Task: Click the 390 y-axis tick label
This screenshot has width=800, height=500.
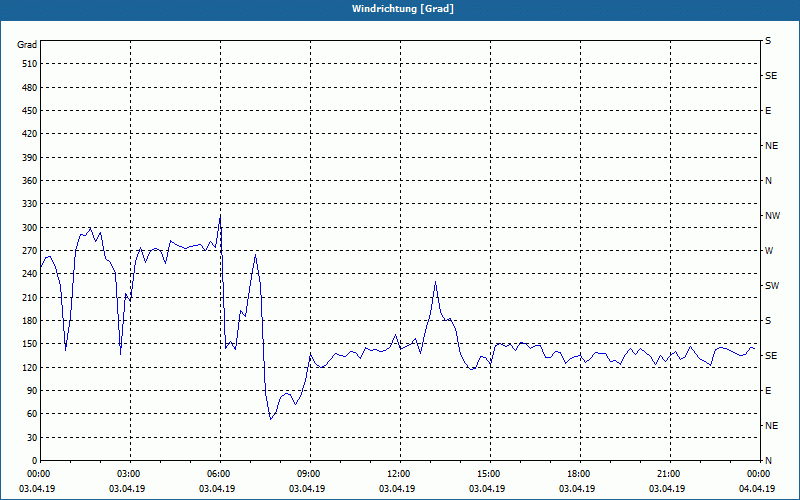Action: tap(30, 158)
